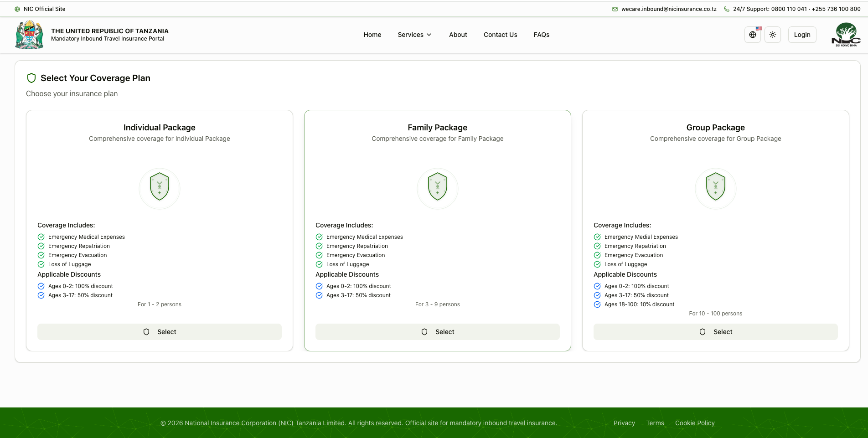This screenshot has width=868, height=438.
Task: Open the Cookie Policy footer link
Action: pyautogui.click(x=695, y=423)
